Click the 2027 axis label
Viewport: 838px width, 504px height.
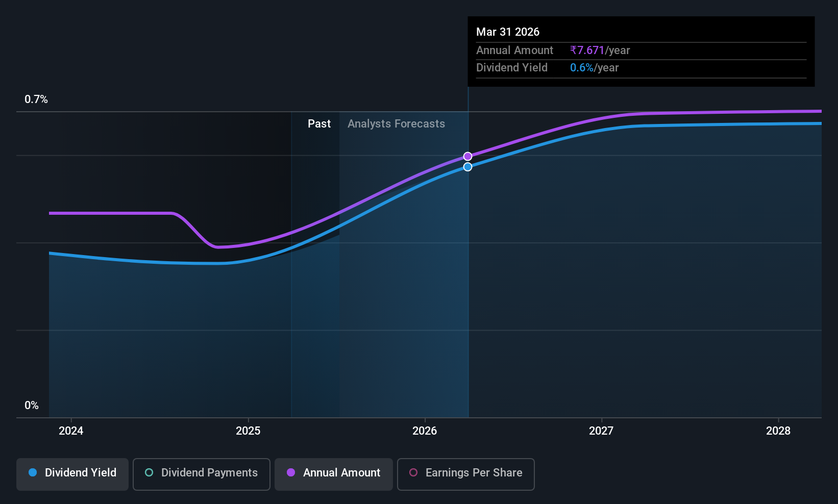(601, 431)
